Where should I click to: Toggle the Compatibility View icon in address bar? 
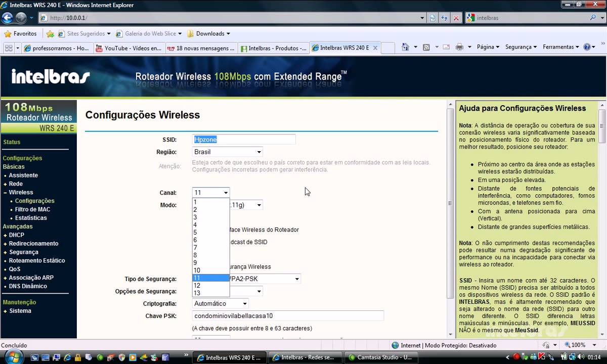432,18
